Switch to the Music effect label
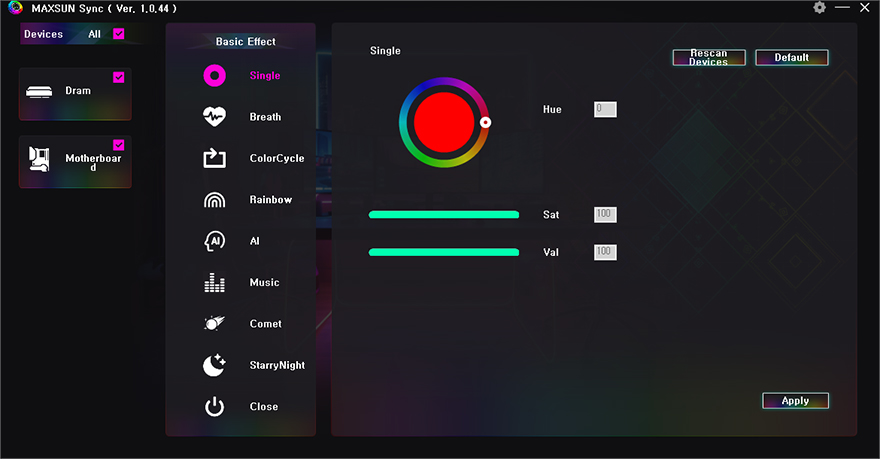Viewport: 880px width, 459px height. point(264,282)
